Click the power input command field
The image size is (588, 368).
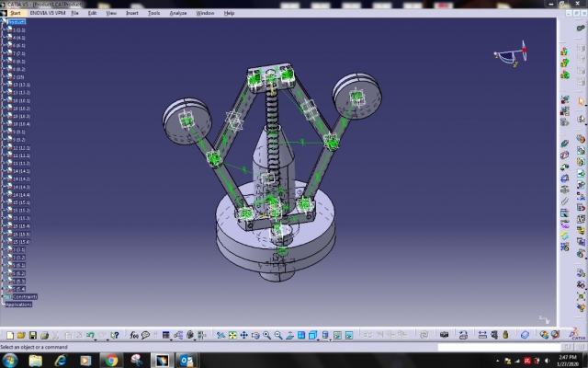point(499,347)
